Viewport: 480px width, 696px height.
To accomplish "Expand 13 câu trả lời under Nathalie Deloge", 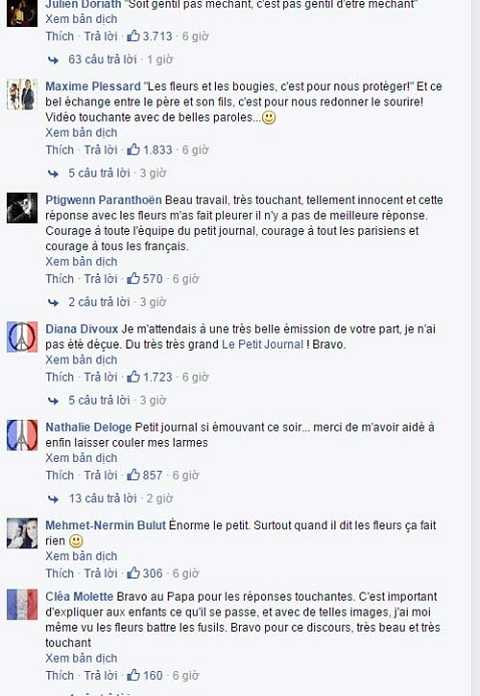I will click(103, 498).
